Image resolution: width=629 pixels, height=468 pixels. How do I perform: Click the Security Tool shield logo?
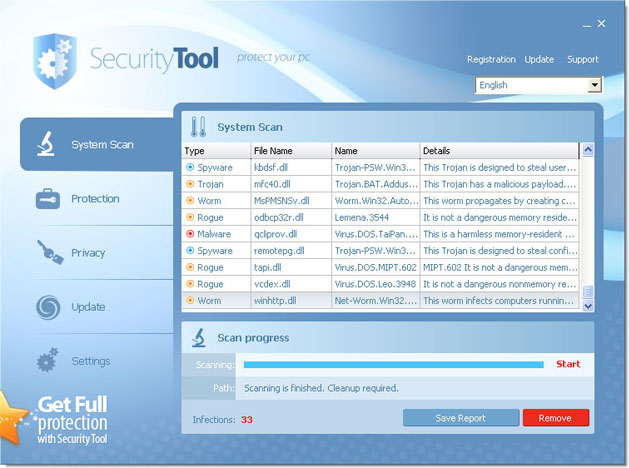(x=55, y=61)
